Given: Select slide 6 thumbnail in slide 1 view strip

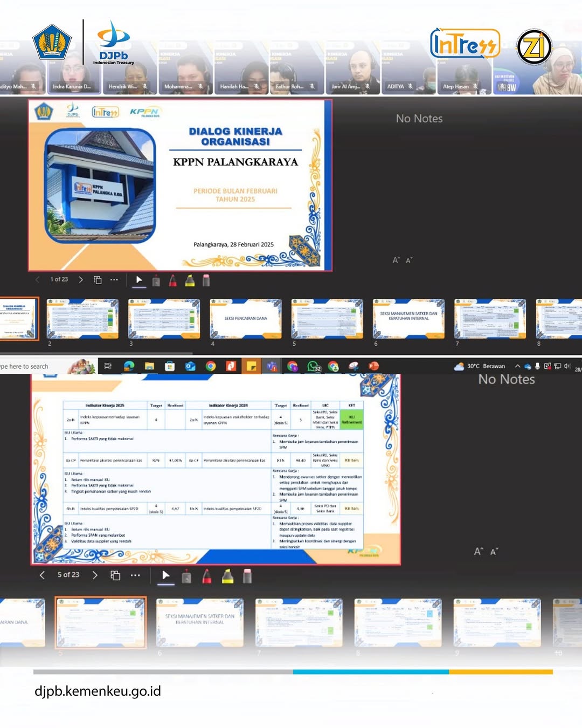Looking at the screenshot, I should pos(408,319).
